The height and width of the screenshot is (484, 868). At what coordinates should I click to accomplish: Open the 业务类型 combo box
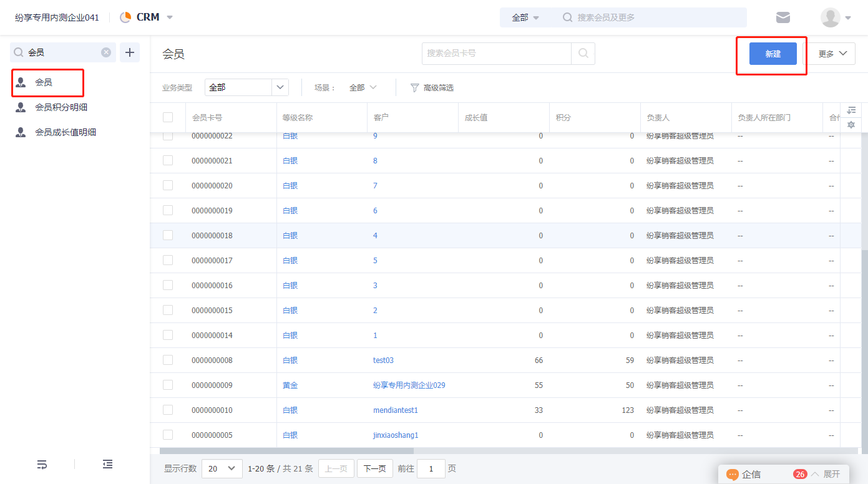point(246,87)
